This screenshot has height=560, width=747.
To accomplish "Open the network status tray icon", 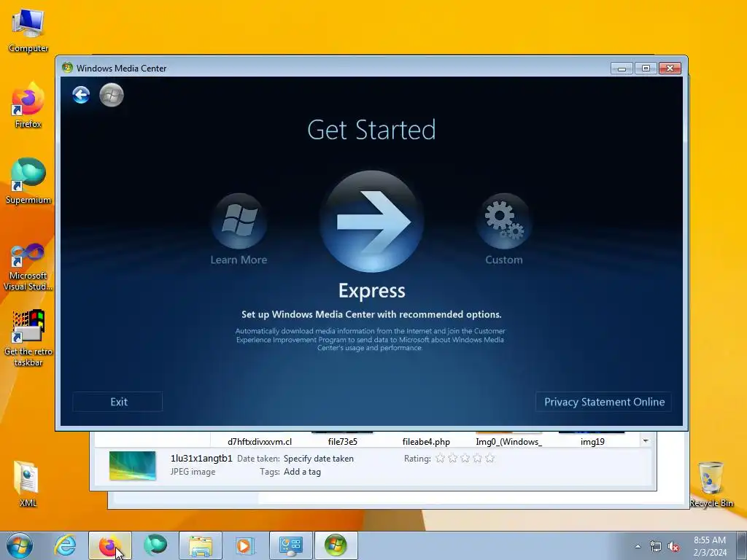I will (656, 546).
